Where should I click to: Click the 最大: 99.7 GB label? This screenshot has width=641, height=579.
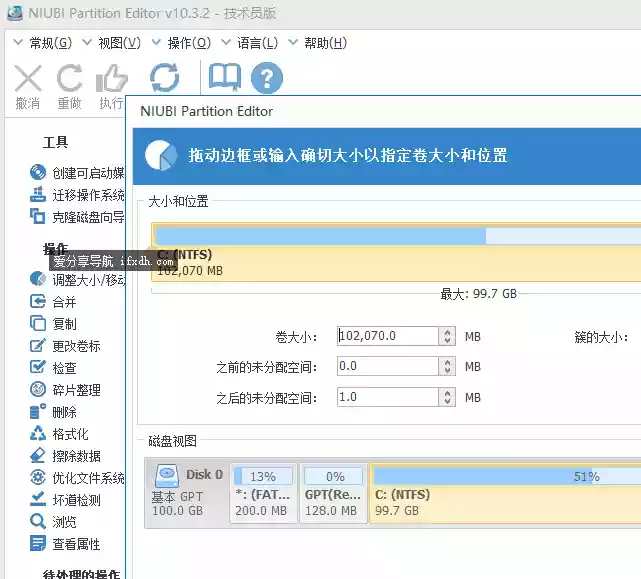coord(478,294)
